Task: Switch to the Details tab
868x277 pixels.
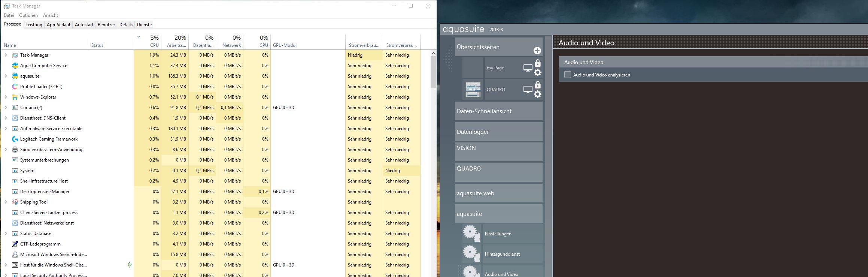Action: point(126,25)
